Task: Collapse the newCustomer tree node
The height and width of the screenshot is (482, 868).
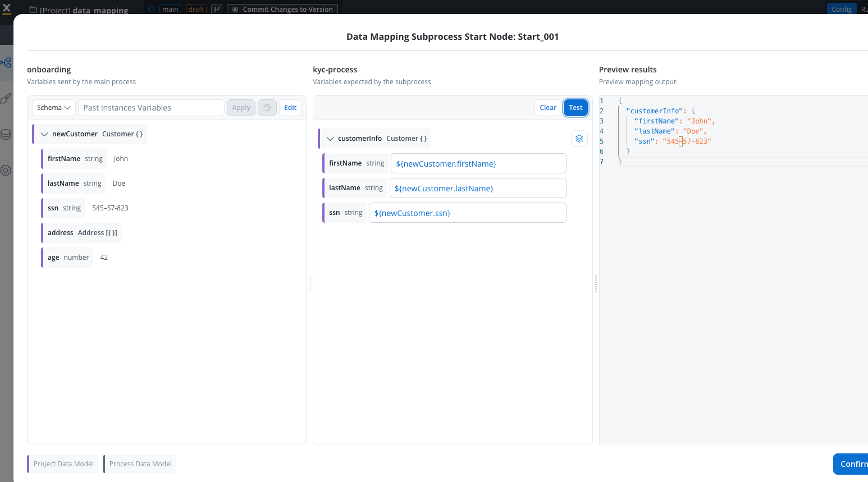Action: [x=44, y=134]
